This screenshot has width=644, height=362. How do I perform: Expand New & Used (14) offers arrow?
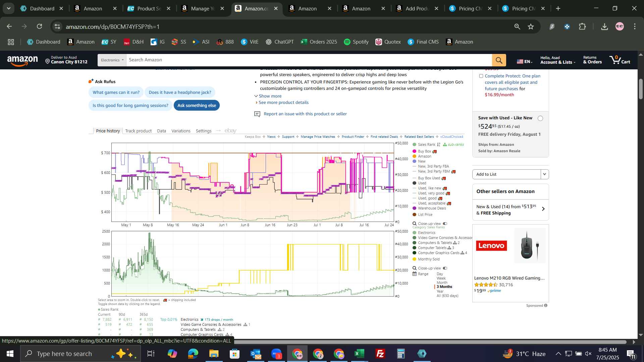coord(543,209)
